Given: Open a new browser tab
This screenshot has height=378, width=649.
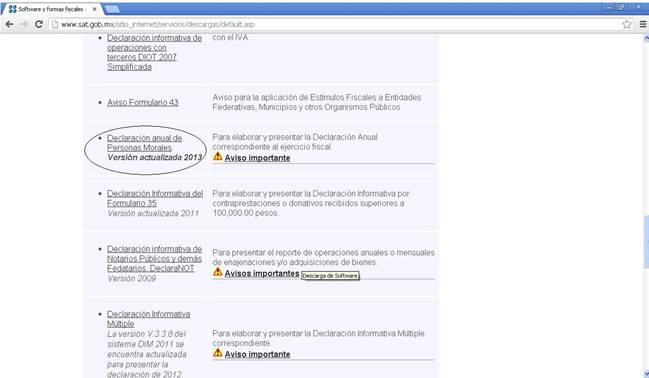Looking at the screenshot, I should click(112, 9).
